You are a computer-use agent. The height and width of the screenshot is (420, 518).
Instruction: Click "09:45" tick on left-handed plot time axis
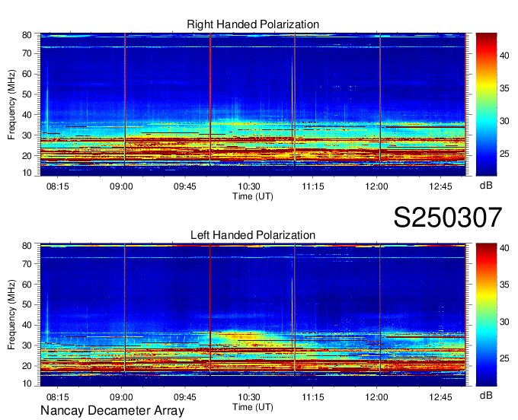click(x=185, y=397)
